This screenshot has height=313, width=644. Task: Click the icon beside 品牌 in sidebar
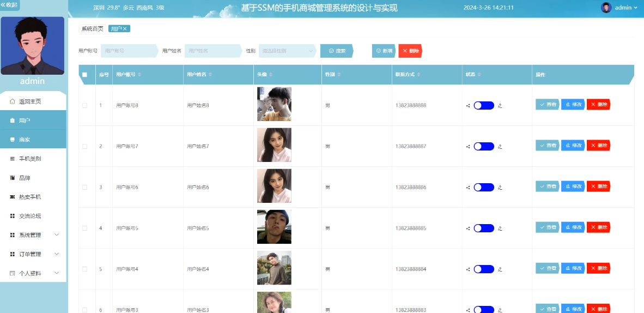13,178
